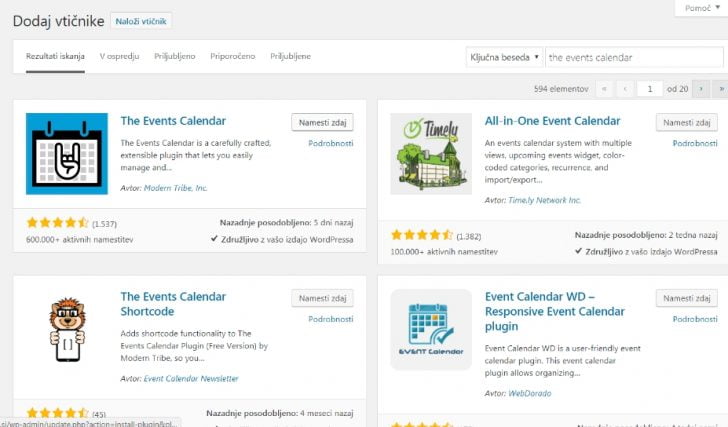
Task: Click the 'od 20' total pages text
Action: [677, 89]
